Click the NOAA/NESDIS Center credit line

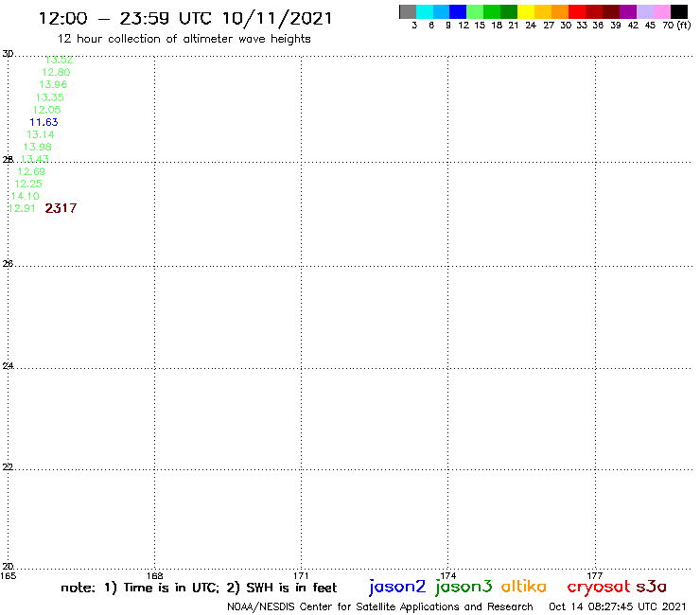click(380, 607)
